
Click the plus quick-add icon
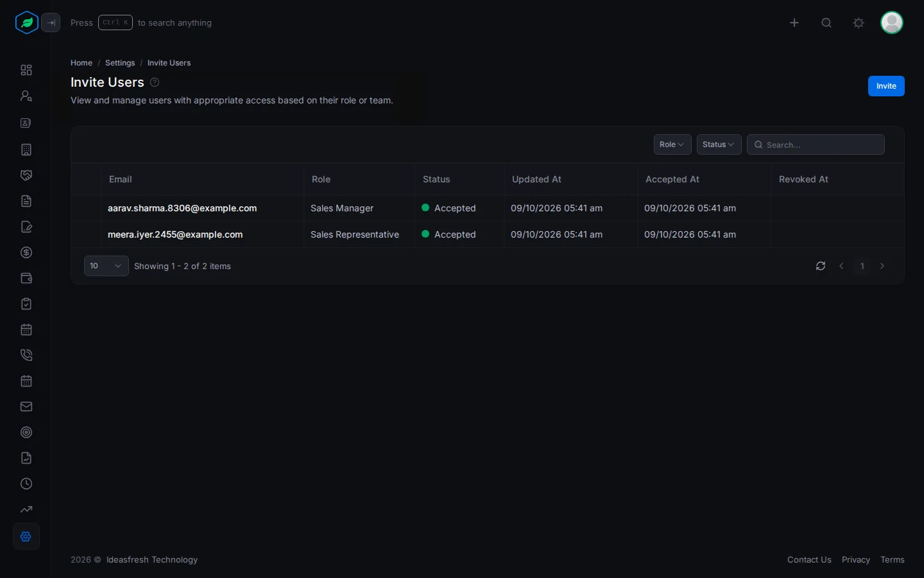click(x=794, y=22)
